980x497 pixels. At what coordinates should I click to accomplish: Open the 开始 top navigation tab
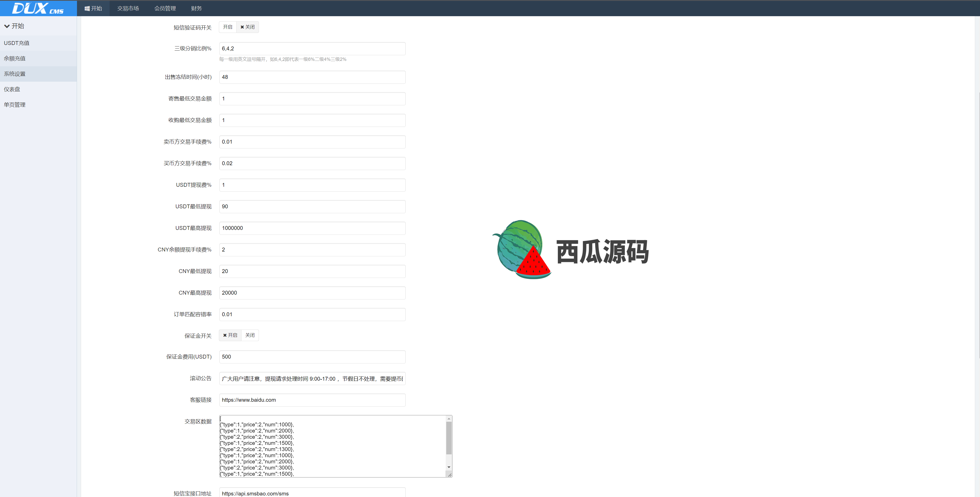coord(93,8)
